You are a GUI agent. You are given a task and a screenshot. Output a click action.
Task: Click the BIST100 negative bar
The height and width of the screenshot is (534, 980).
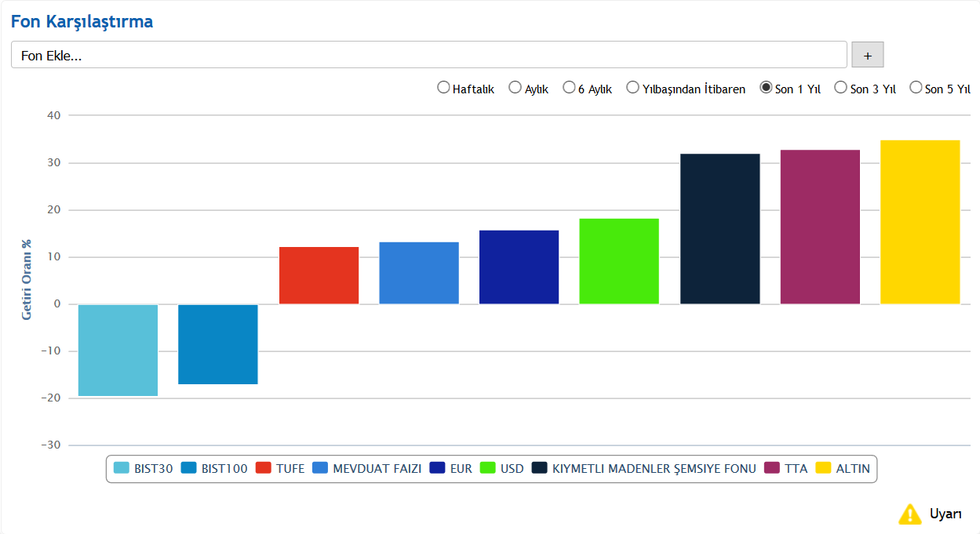[x=218, y=344]
